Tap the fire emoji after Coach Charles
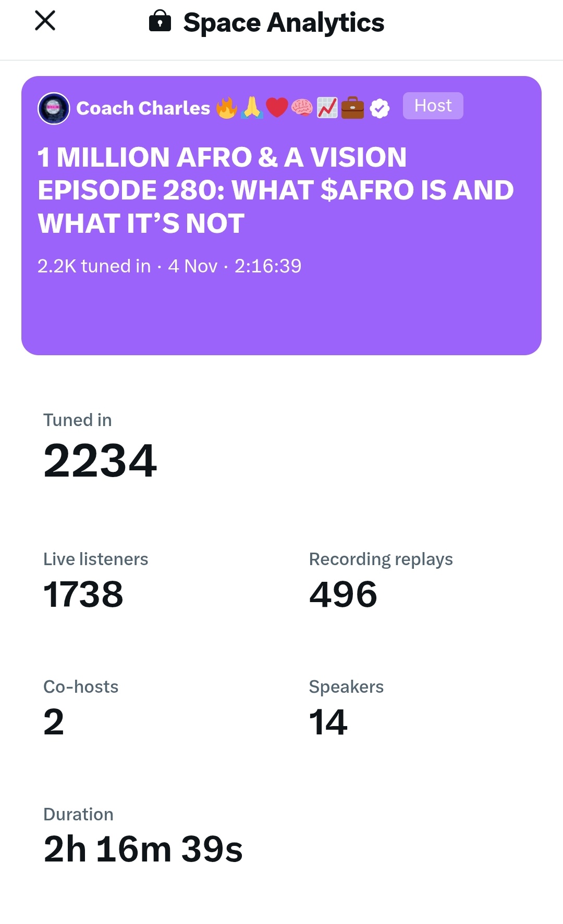The height and width of the screenshot is (924, 563). point(227,108)
